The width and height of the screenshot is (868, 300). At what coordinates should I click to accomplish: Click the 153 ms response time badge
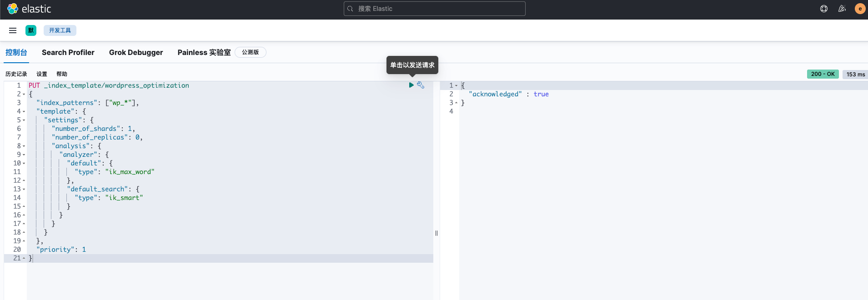coord(855,74)
